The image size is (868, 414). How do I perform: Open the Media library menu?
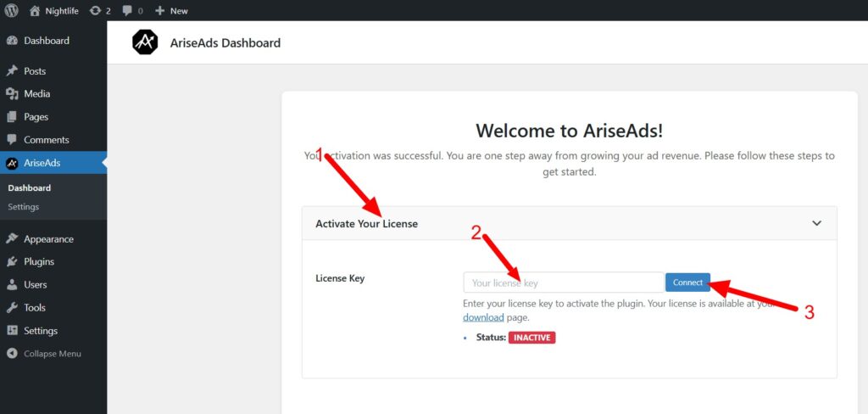click(36, 94)
